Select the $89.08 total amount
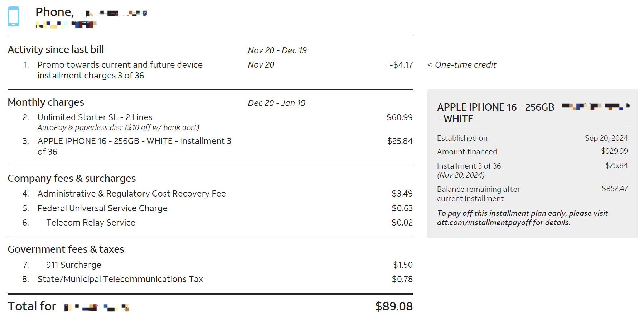Screen dimensions: 644x320 pyautogui.click(x=394, y=306)
